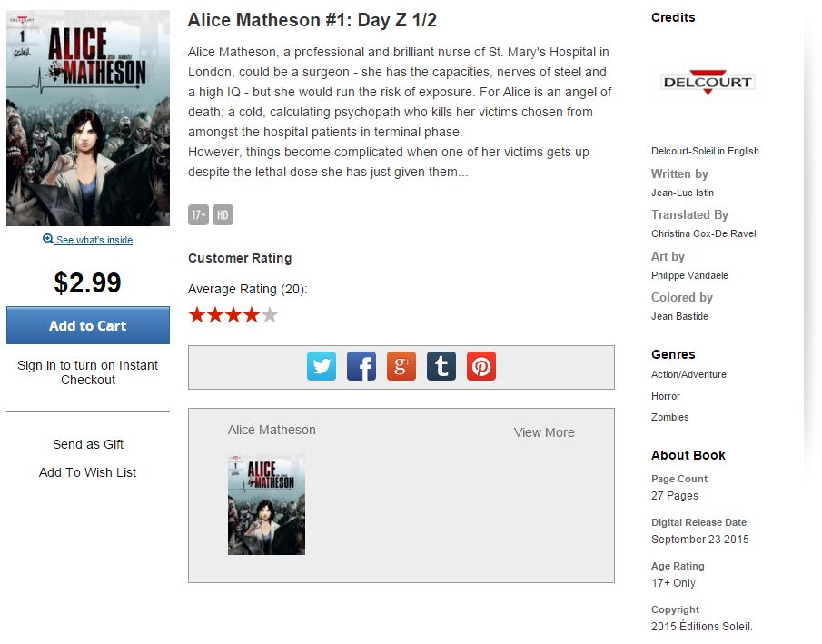Open View More for the Alice Matheson series
822x644 pixels.
(544, 432)
